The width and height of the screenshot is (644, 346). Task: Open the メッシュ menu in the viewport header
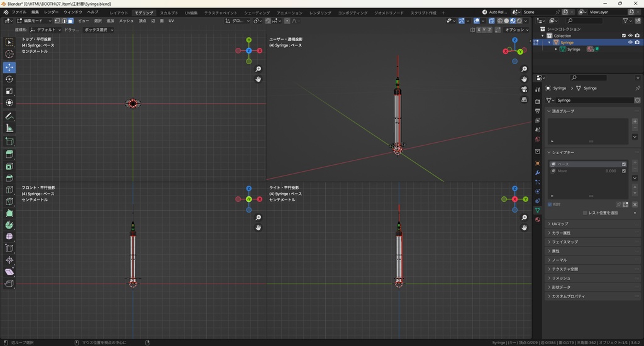[x=126, y=21]
